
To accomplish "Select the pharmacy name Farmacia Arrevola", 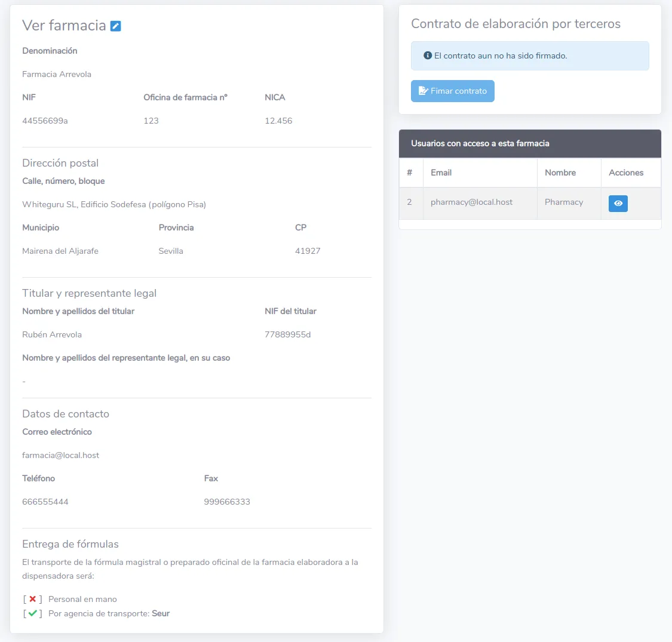I will tap(57, 74).
